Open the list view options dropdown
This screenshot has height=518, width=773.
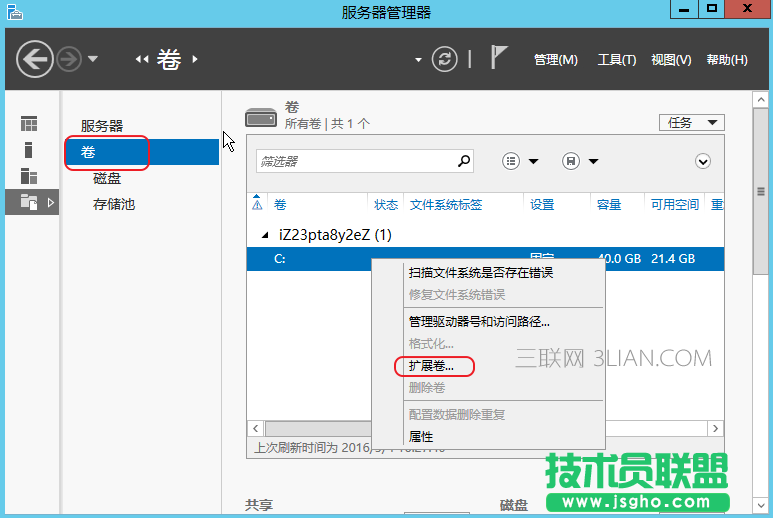(520, 161)
